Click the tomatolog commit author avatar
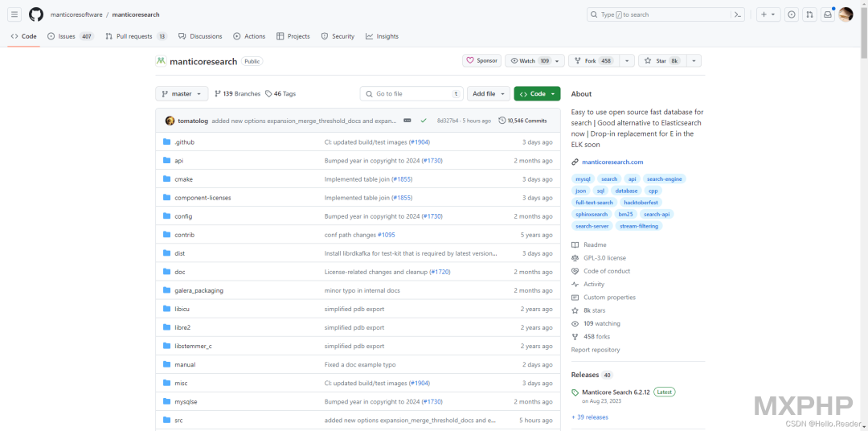Image resolution: width=868 pixels, height=431 pixels. coord(170,121)
